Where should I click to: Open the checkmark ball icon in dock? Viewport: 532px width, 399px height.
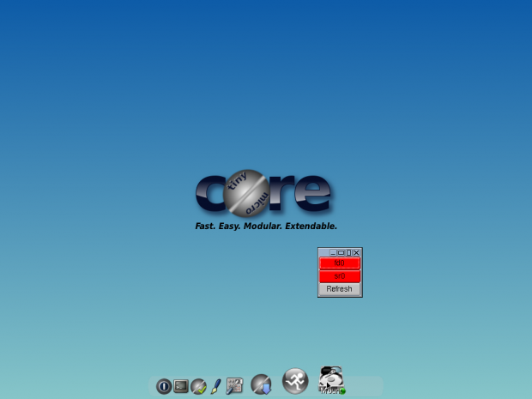tap(198, 386)
